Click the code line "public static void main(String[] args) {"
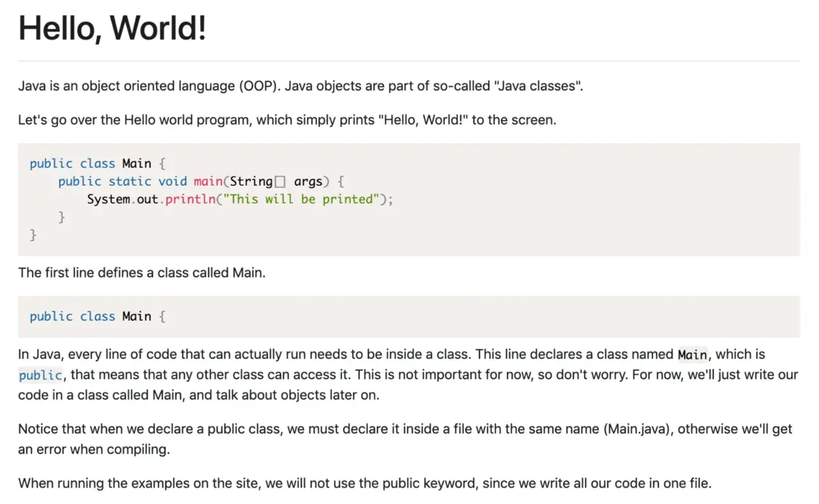The width and height of the screenshot is (819, 504). tap(203, 182)
